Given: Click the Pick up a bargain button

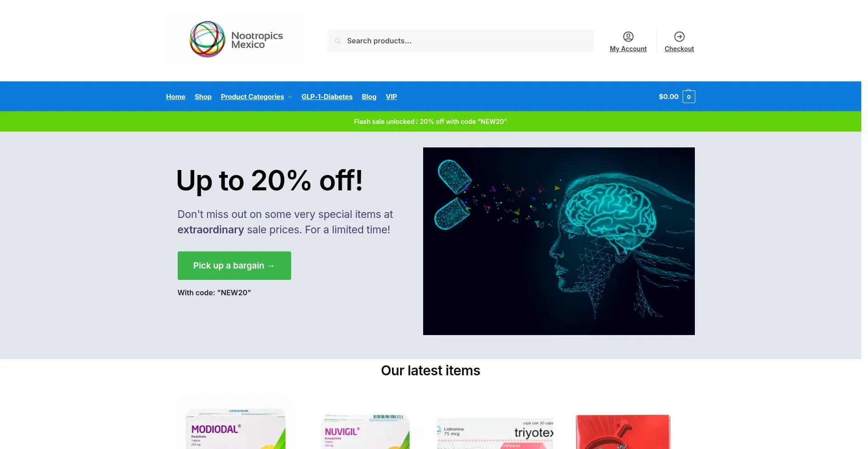Looking at the screenshot, I should pos(234,265).
